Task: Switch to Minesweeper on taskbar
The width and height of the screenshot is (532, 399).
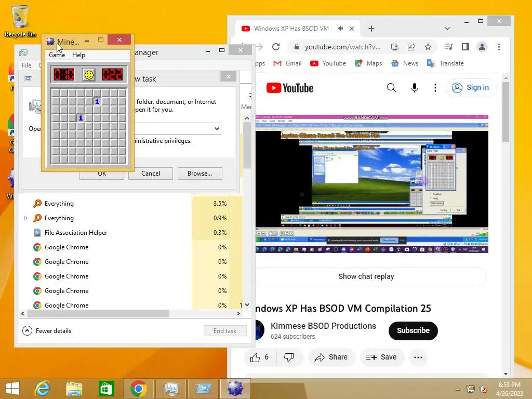Action: click(235, 389)
